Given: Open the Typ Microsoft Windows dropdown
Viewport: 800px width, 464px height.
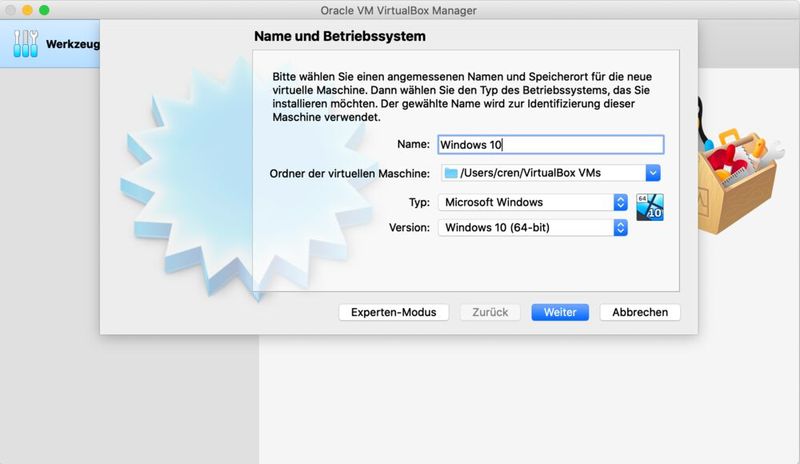Looking at the screenshot, I should (x=533, y=202).
